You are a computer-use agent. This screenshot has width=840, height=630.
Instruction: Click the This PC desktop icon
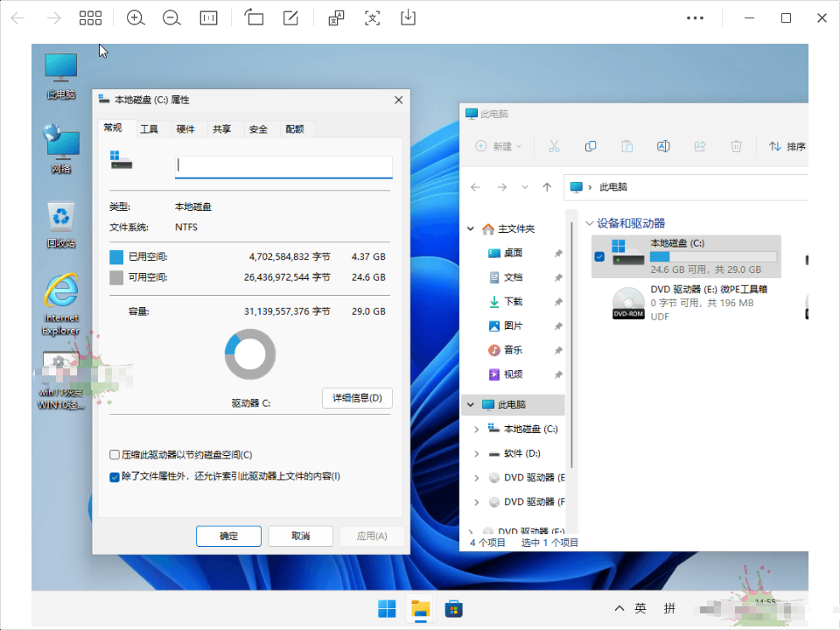click(x=61, y=76)
